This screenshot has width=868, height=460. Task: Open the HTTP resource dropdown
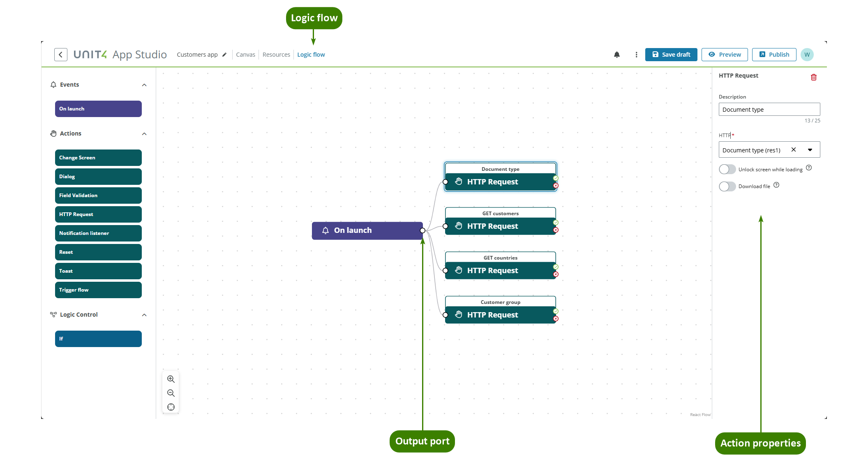810,150
